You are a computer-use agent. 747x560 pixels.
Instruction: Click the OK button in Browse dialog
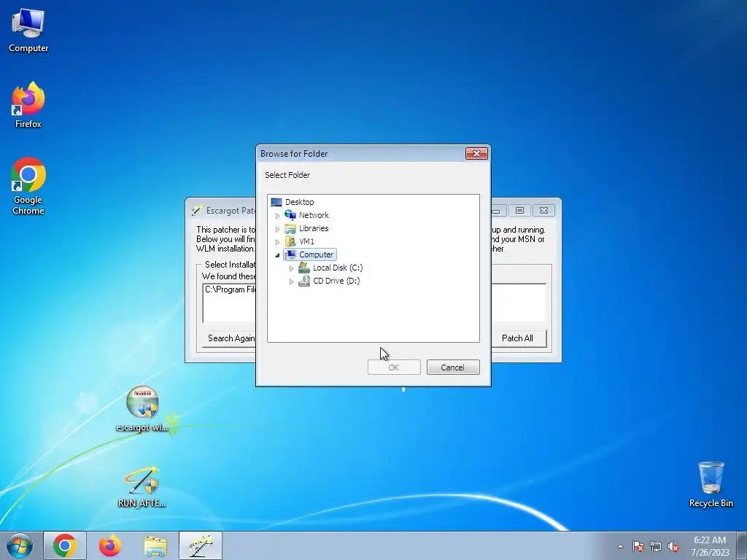point(394,367)
